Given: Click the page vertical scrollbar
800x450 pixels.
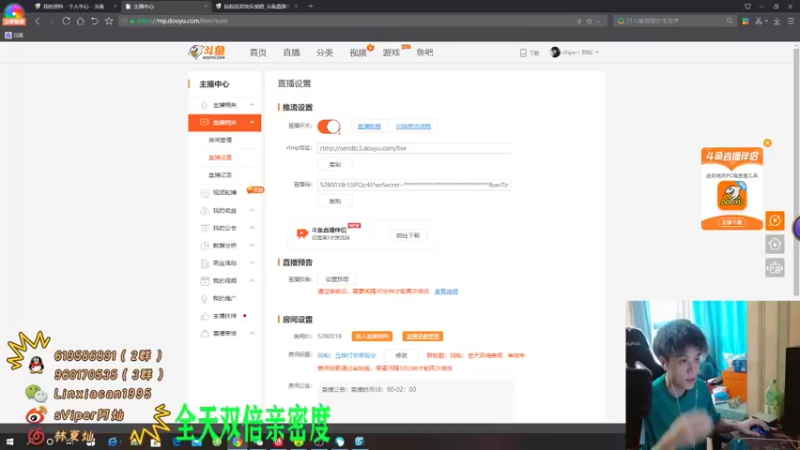Looking at the screenshot, I should [796, 171].
